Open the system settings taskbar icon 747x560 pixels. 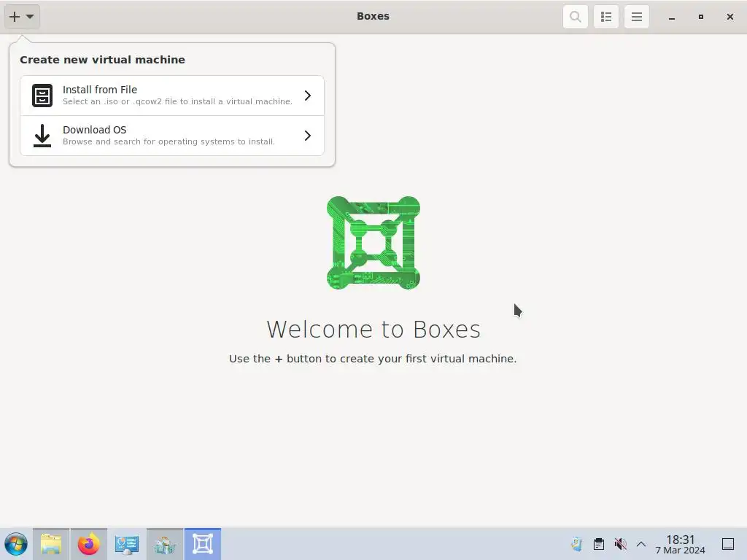(127, 544)
